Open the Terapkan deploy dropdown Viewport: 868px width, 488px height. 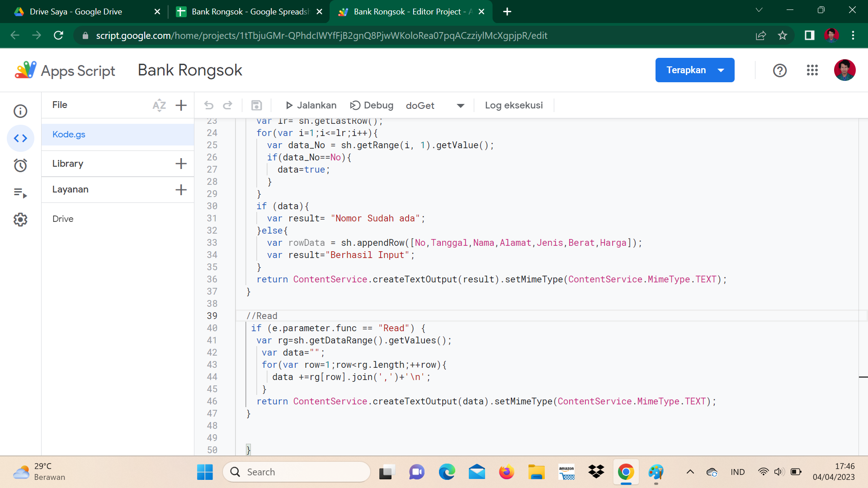(721, 70)
